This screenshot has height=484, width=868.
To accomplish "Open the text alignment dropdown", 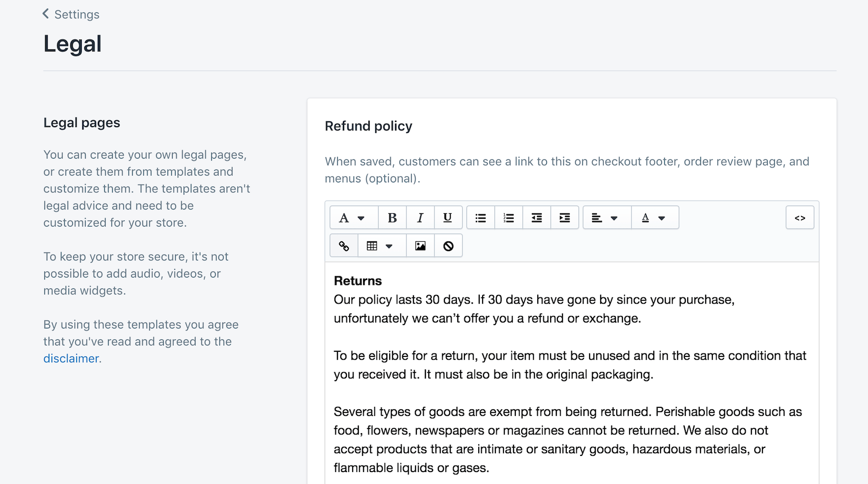I will pos(606,217).
